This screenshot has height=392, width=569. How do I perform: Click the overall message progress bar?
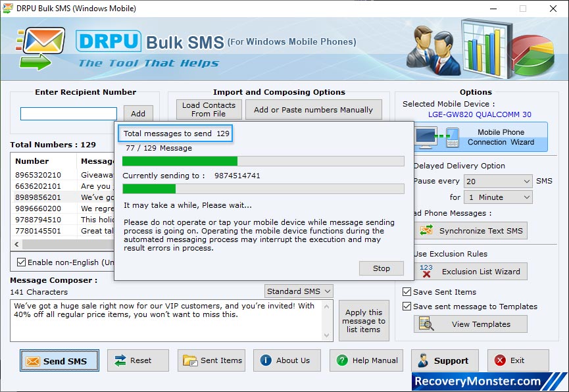tap(263, 161)
